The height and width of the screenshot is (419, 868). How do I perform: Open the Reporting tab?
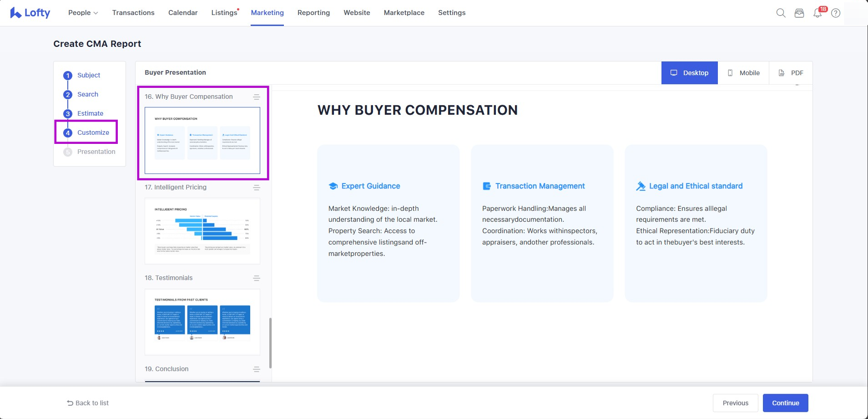313,13
